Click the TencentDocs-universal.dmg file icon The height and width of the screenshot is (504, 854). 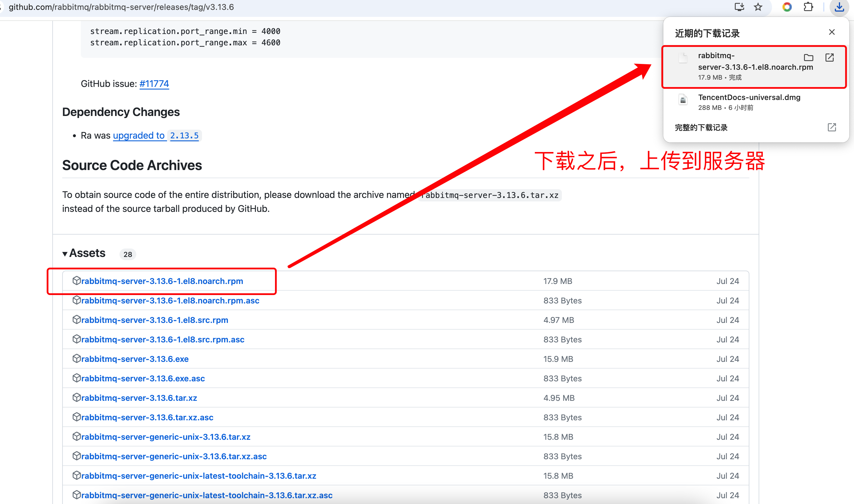coord(683,99)
